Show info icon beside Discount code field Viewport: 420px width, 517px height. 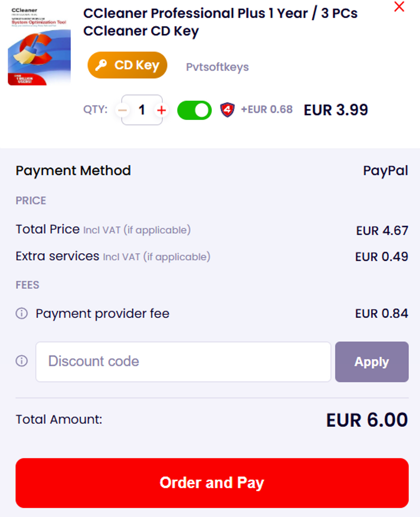[21, 361]
